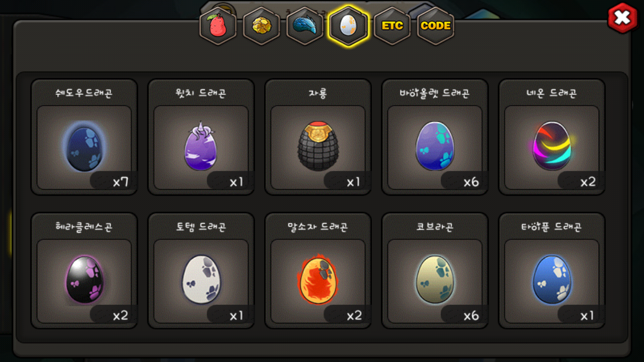The width and height of the screenshot is (644, 362).
Task: Tap the striped 네온 드래곤 egg
Action: tap(552, 147)
